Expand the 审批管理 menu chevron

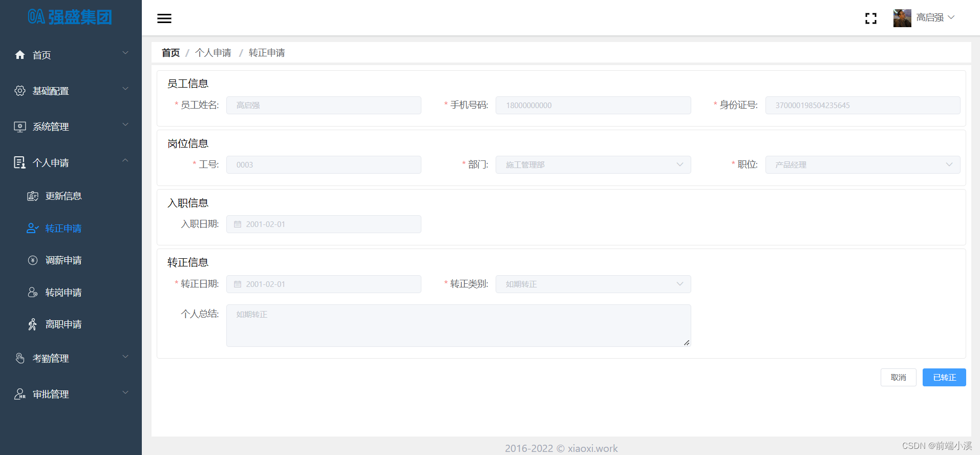125,392
